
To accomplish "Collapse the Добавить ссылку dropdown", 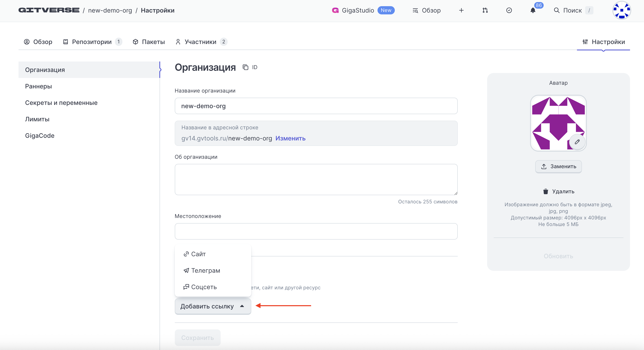I will 213,306.
